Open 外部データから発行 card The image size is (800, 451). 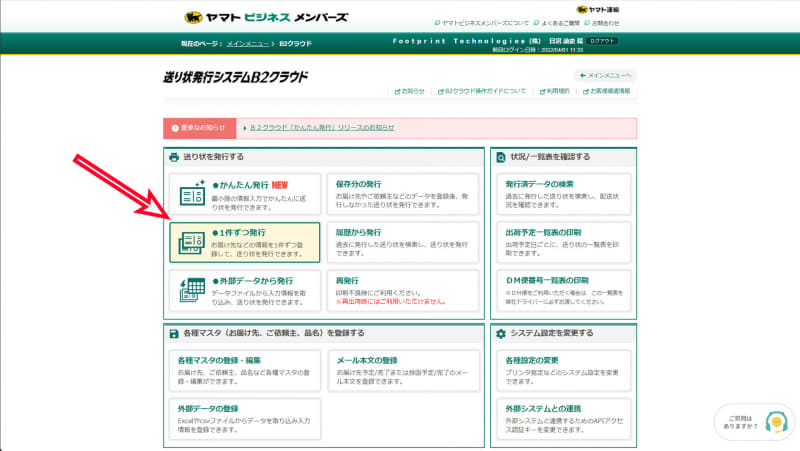tap(245, 291)
